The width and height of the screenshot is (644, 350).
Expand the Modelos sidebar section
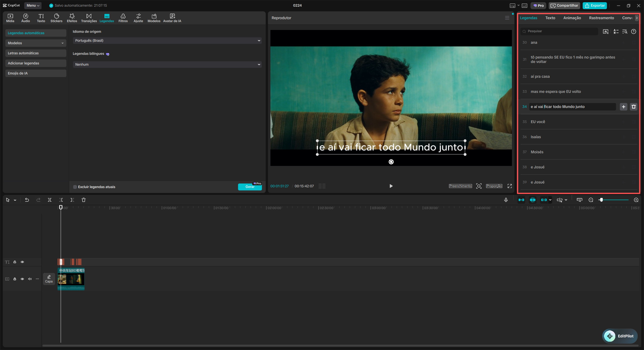click(36, 43)
